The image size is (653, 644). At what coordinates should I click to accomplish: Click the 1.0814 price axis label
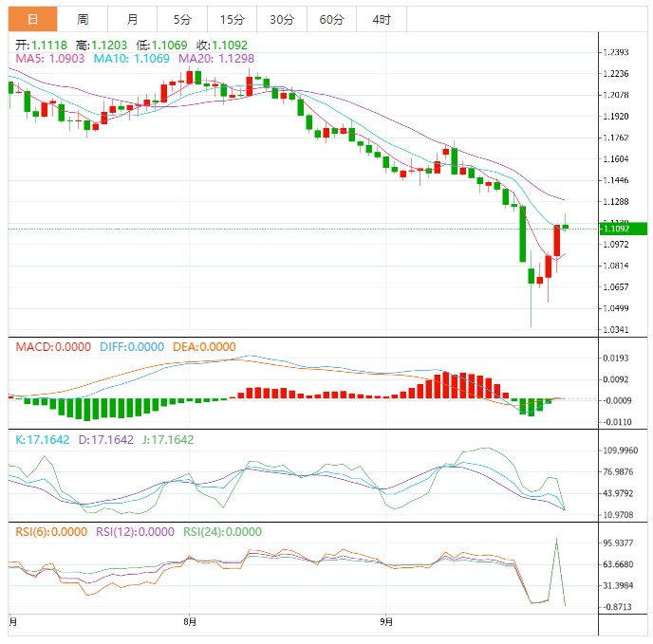[x=616, y=266]
